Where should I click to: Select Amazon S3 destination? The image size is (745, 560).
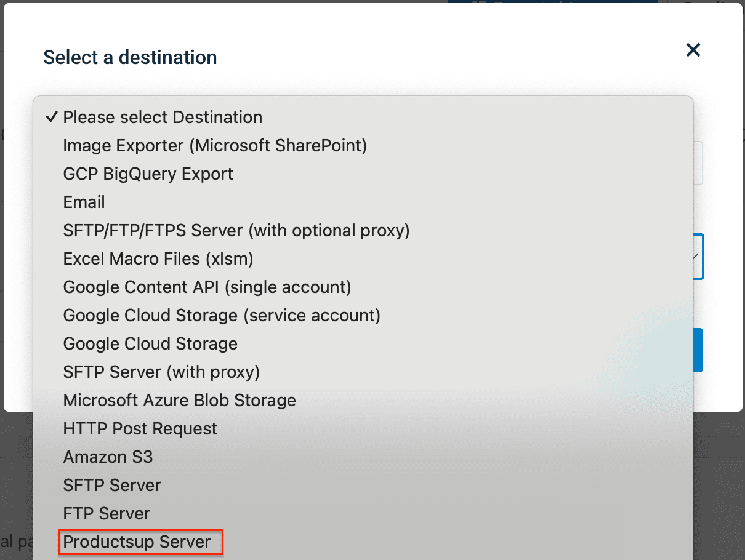click(108, 457)
